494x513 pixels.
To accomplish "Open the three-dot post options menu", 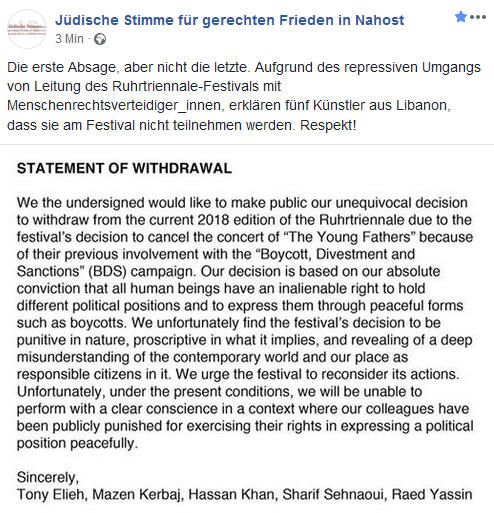I will pyautogui.click(x=478, y=17).
